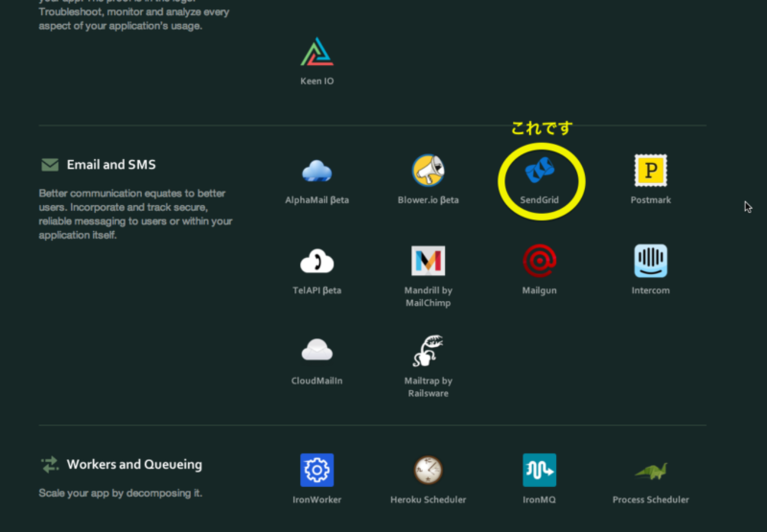Click the Mailgun text label

(x=539, y=290)
